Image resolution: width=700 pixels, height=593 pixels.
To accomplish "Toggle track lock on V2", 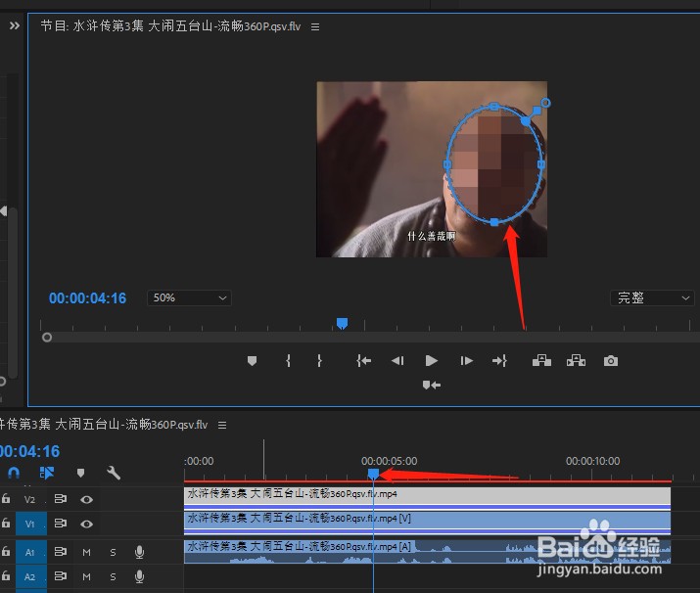I will click(x=5, y=498).
